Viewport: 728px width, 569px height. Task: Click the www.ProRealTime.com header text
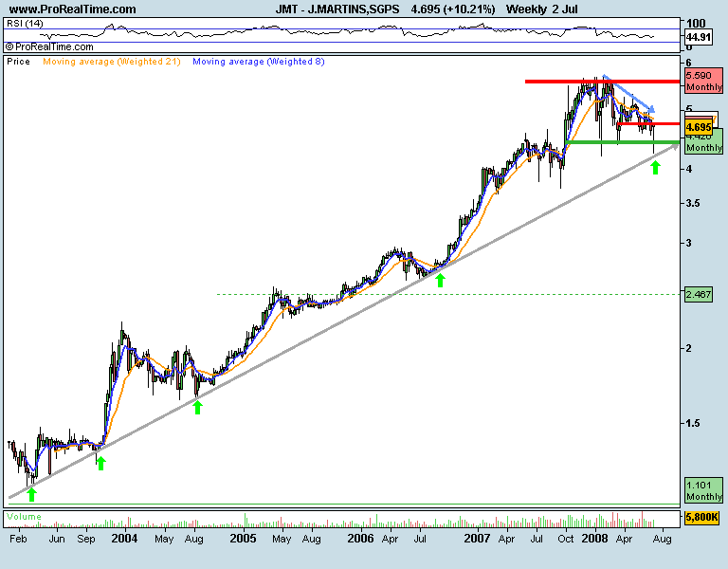72,9
